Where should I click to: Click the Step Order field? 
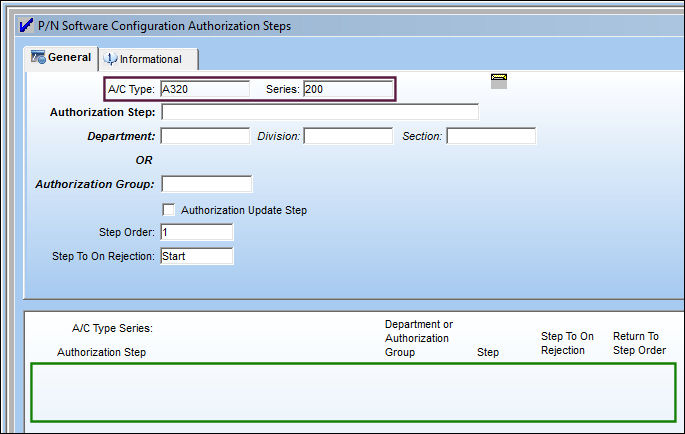197,232
